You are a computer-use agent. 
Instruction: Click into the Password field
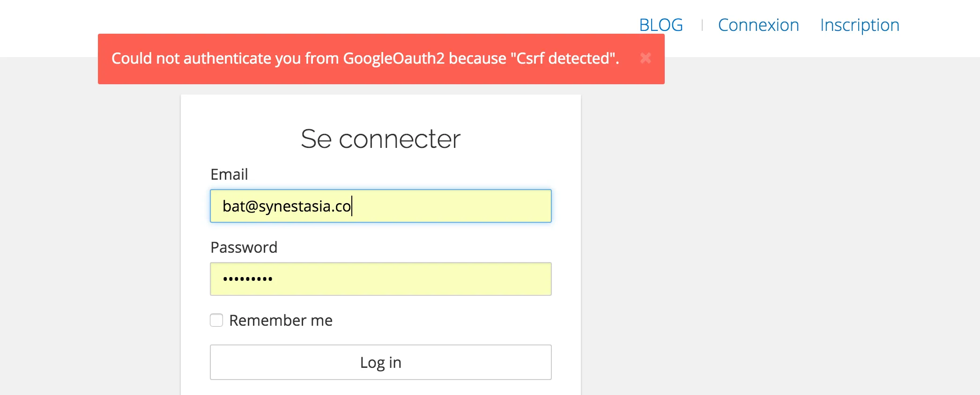point(380,279)
